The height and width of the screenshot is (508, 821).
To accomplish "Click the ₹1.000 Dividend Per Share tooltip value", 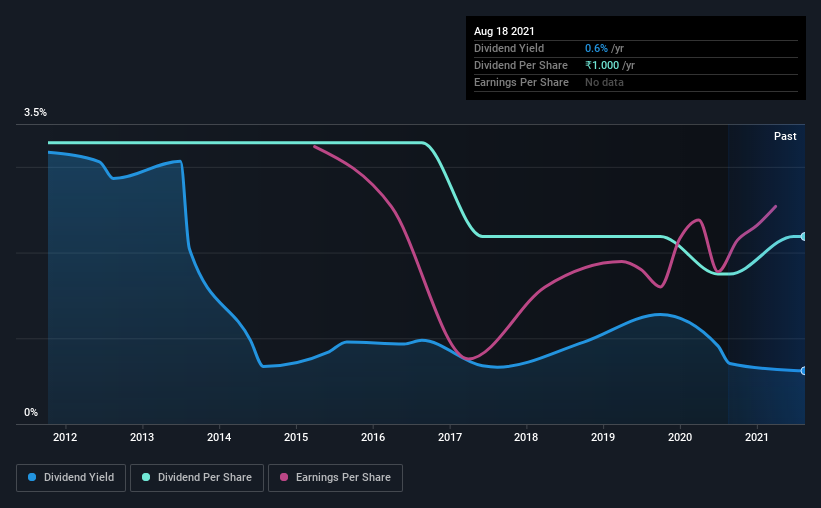I will tap(602, 65).
